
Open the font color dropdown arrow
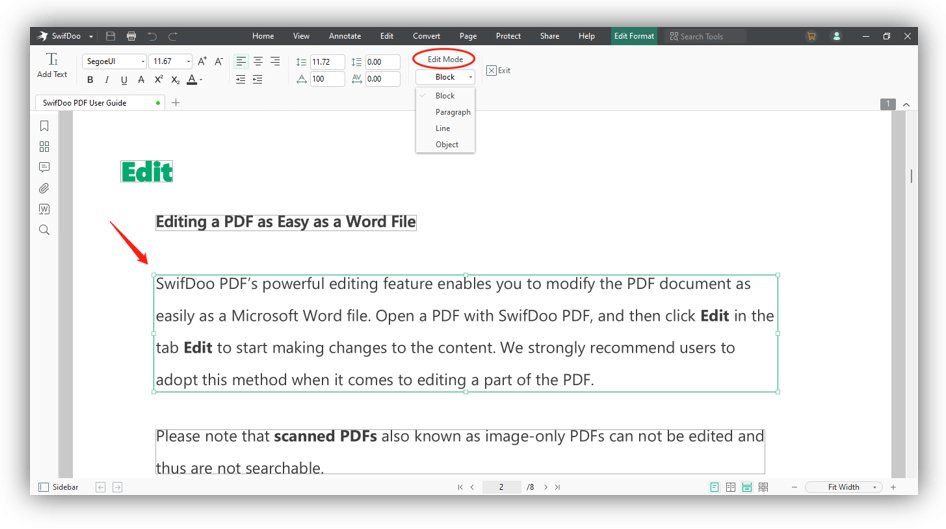click(201, 80)
